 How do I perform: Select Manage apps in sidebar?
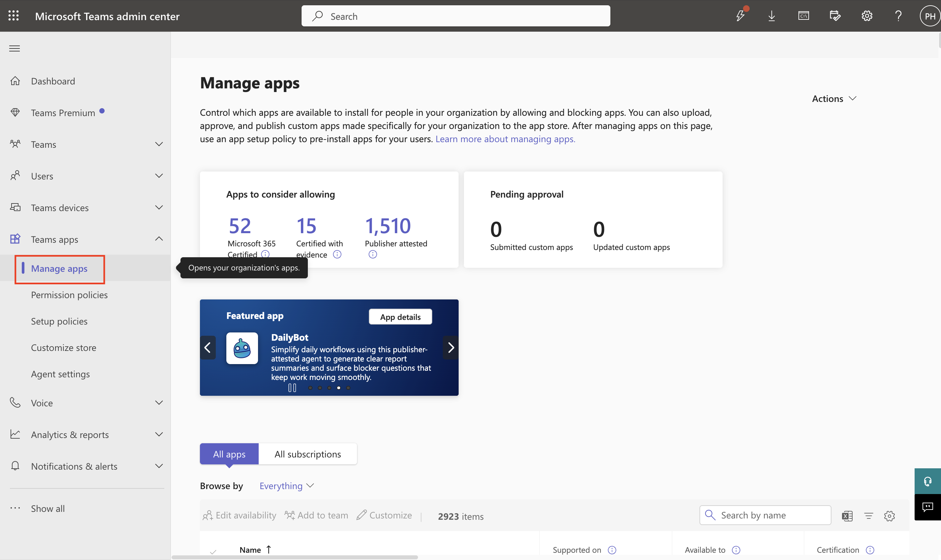(x=59, y=268)
